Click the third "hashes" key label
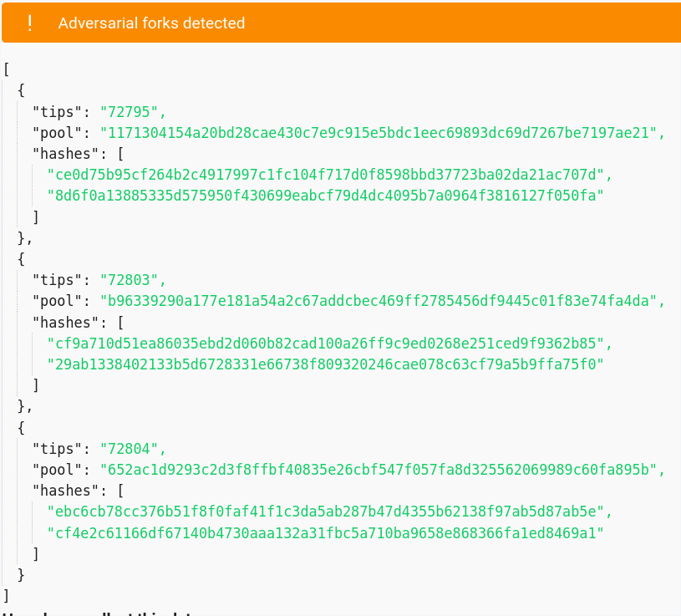 65,491
